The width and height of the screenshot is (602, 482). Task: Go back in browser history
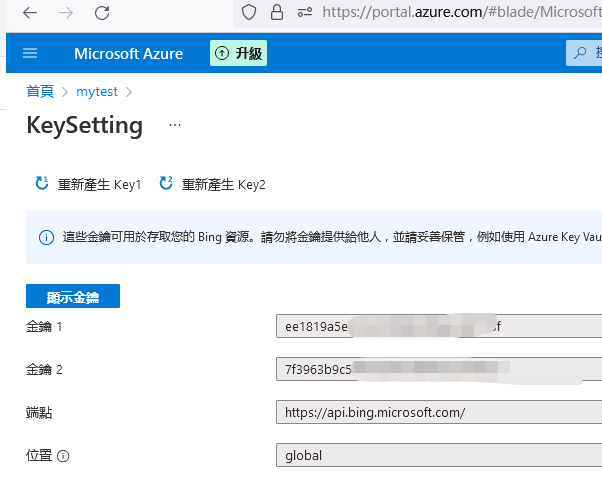pos(30,13)
